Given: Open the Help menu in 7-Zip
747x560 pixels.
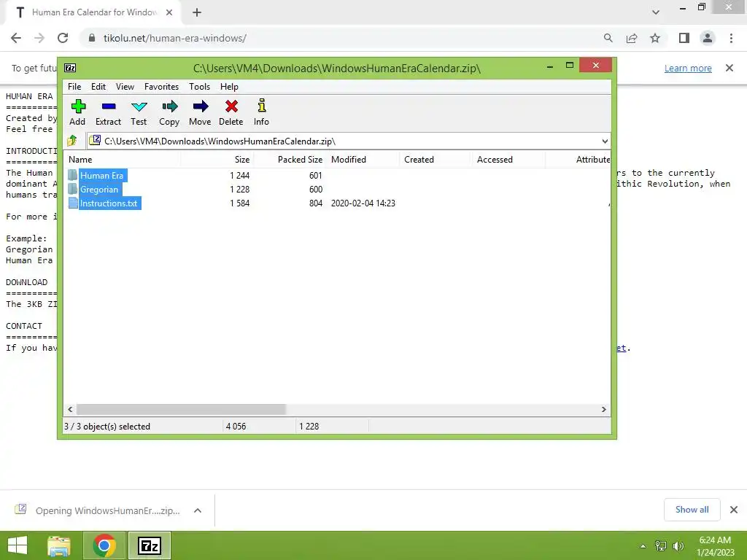Looking at the screenshot, I should 229,87.
